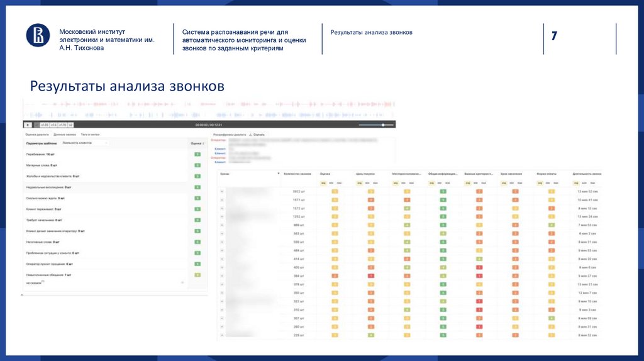
Task: Open the Срезы column sort arrow
Action: click(279, 174)
